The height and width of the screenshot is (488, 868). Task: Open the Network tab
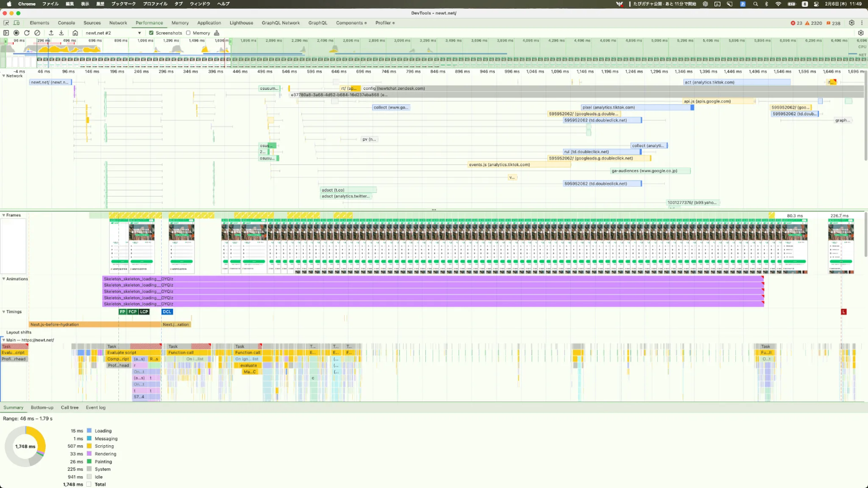pyautogui.click(x=118, y=23)
